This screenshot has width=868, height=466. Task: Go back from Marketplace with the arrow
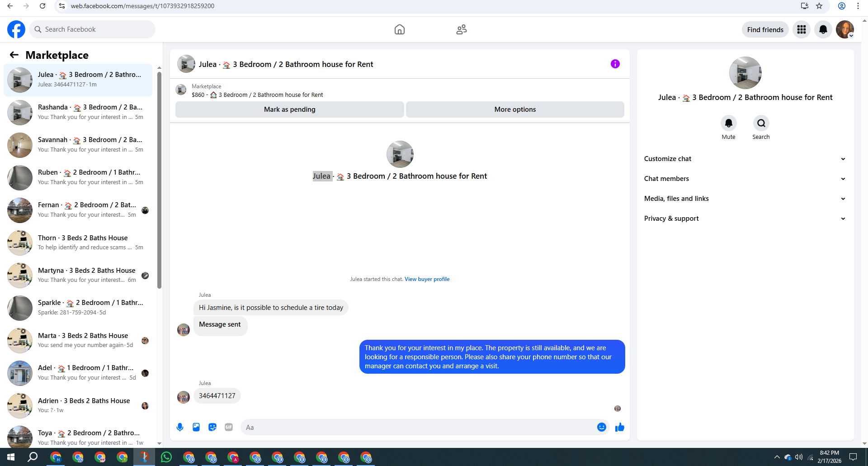coord(14,55)
